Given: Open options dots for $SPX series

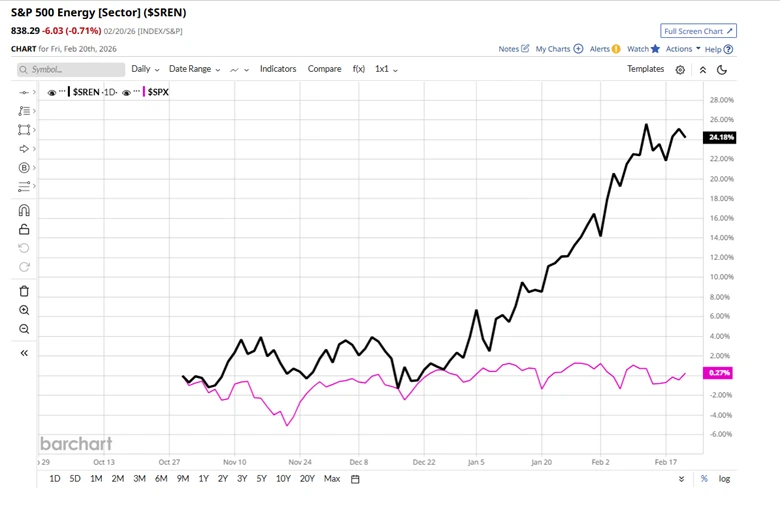Looking at the screenshot, I should 137,92.
